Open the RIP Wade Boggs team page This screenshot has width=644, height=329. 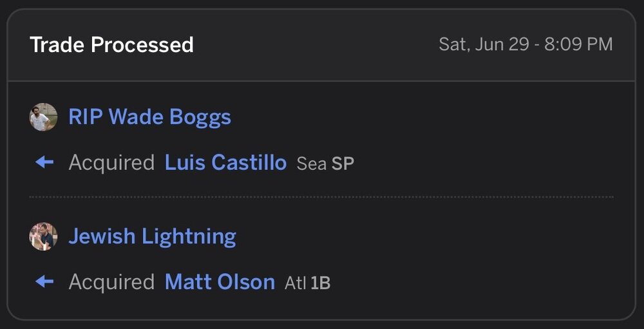[x=149, y=117]
